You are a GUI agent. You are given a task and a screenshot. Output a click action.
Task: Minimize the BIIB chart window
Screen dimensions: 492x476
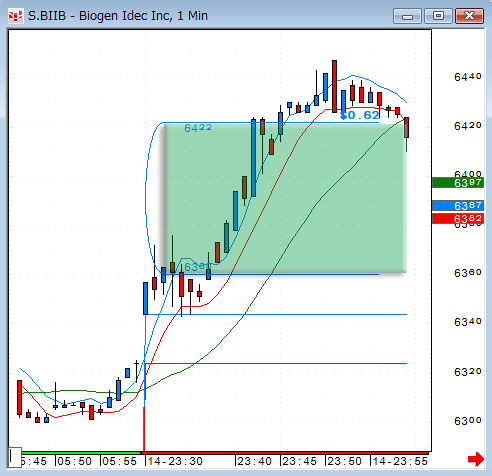407,16
